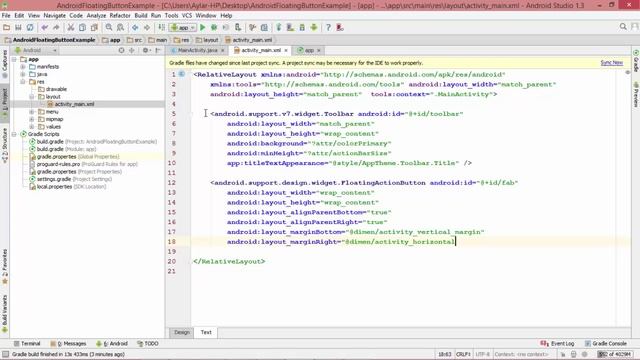The width and height of the screenshot is (640, 360).
Task: Click the Undo arrow icon
Action: point(44,27)
